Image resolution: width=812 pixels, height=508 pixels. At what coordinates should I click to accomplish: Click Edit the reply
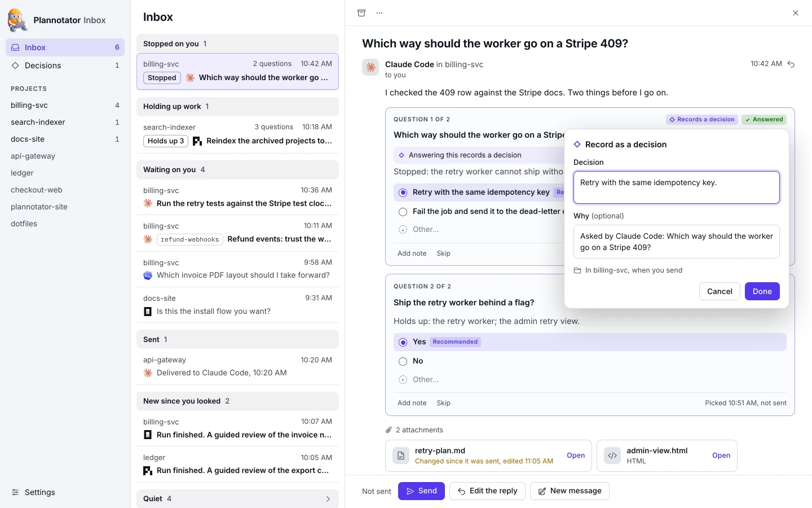[x=487, y=491]
